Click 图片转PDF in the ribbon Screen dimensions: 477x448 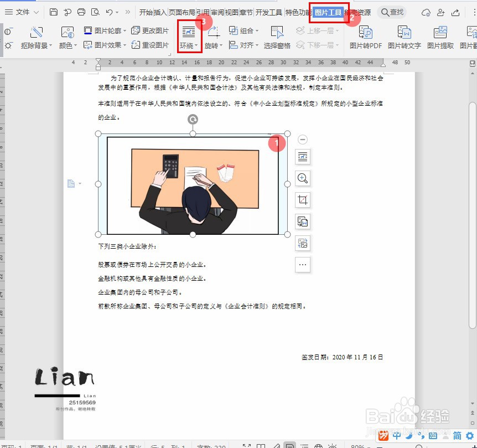[366, 38]
